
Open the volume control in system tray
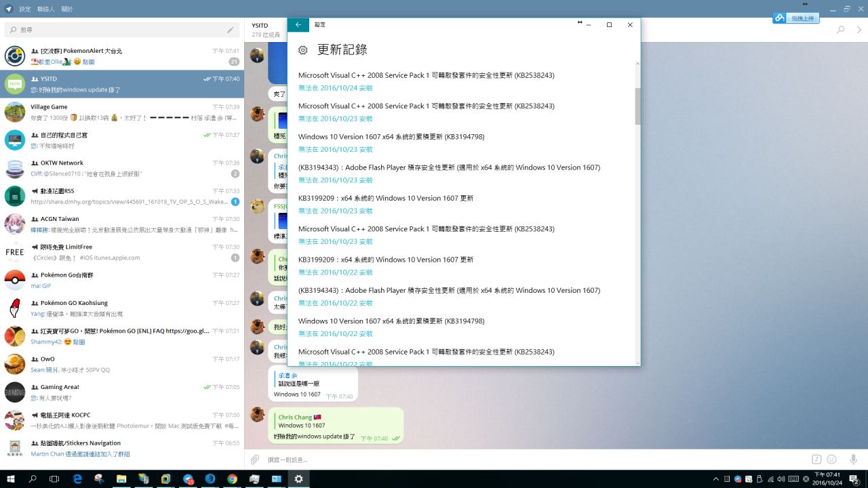point(780,479)
